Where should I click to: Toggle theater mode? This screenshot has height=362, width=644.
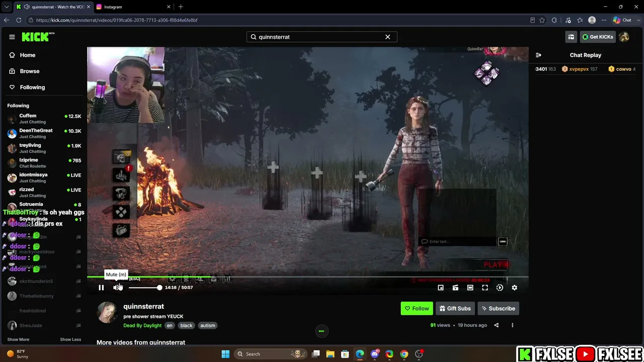coord(470,288)
